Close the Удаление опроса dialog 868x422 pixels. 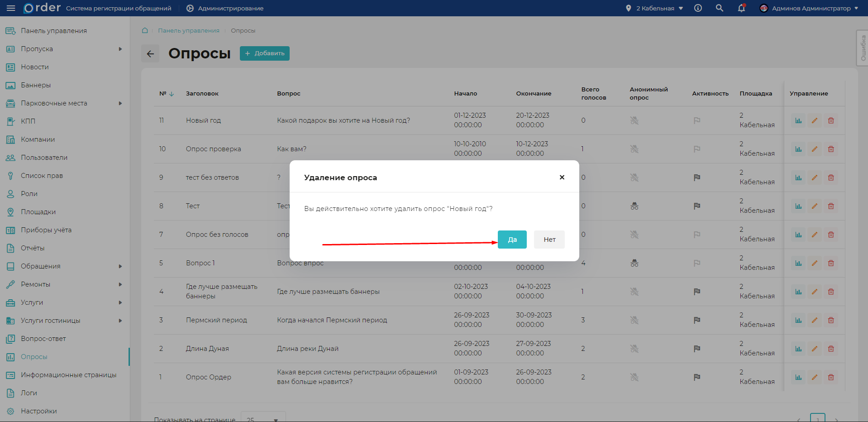point(562,177)
